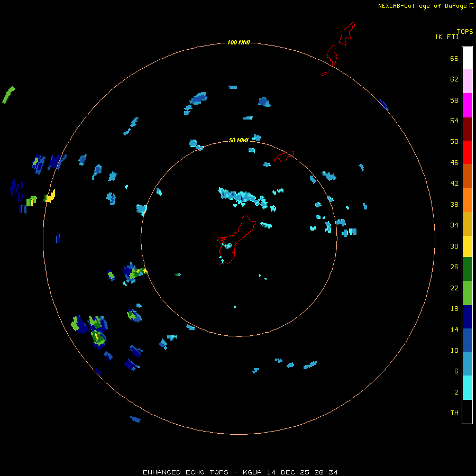Click the green echo streak outside the 100 NMI ring
This screenshot has width=476, height=476.
click(x=8, y=95)
